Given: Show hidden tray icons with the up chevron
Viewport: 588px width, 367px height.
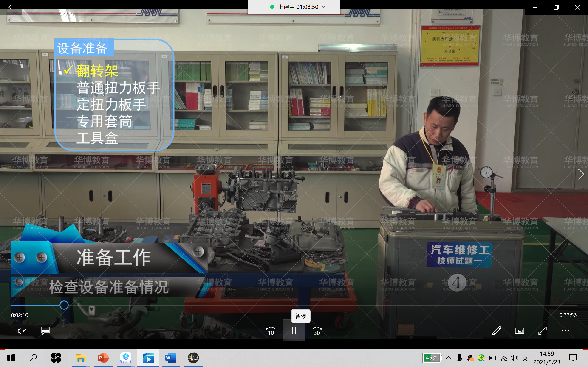Looking at the screenshot, I should pyautogui.click(x=449, y=358).
